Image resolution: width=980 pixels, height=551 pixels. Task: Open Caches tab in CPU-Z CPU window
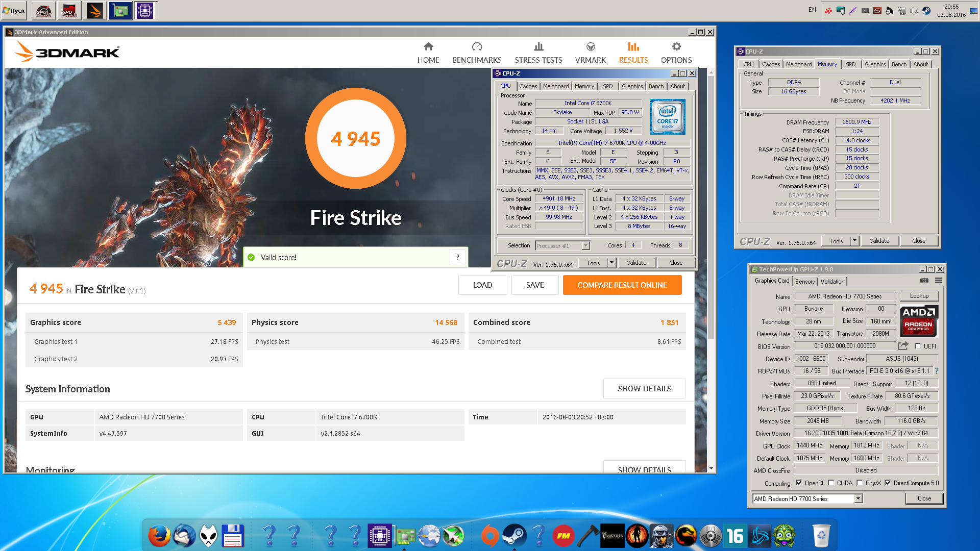click(x=528, y=86)
